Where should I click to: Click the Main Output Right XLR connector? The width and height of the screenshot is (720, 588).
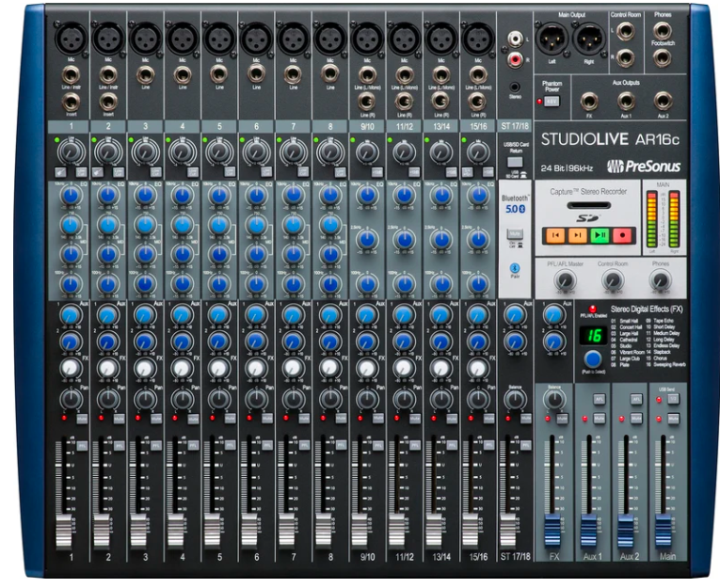coord(589,40)
